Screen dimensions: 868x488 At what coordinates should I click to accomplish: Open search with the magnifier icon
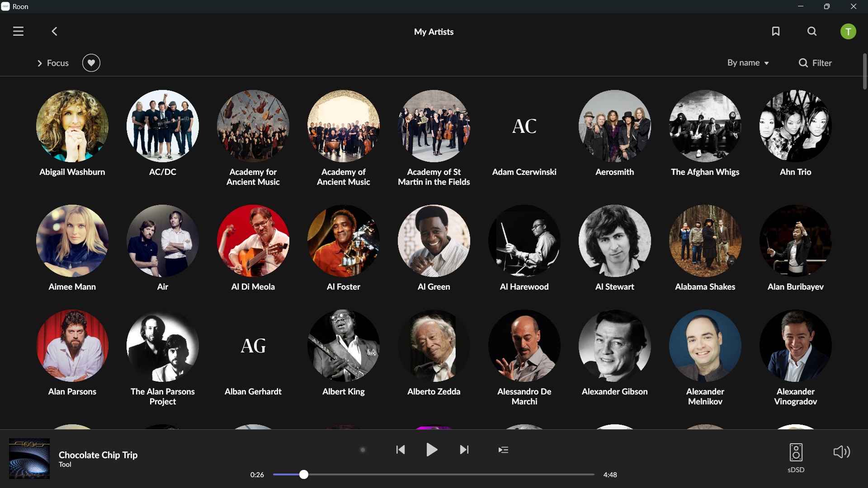[x=812, y=31]
